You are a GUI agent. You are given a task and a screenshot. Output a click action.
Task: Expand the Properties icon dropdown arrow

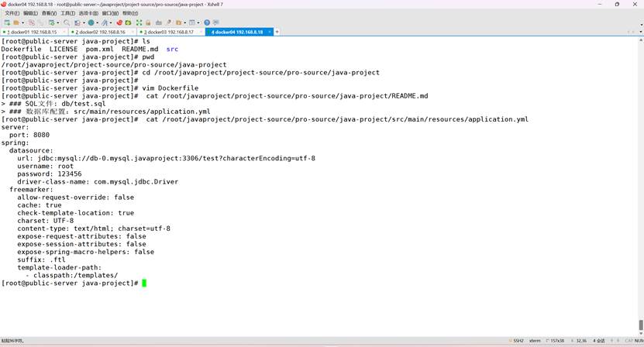click(58, 22)
